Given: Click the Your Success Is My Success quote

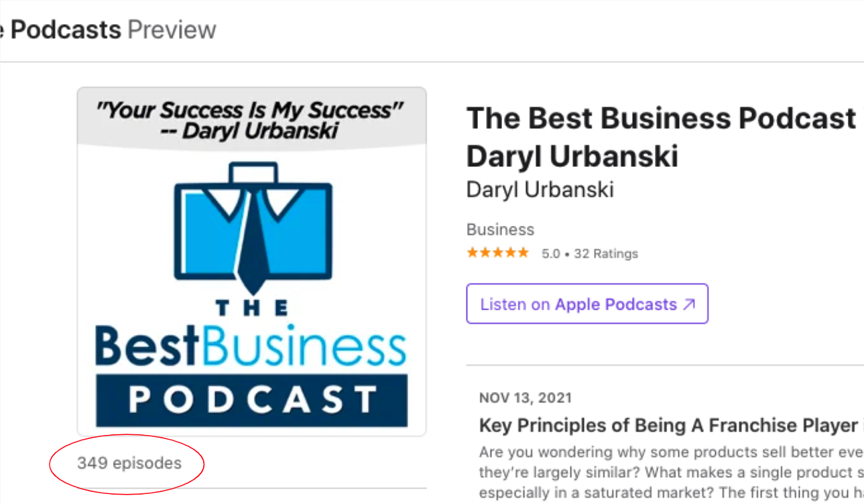Looking at the screenshot, I should click(x=251, y=119).
